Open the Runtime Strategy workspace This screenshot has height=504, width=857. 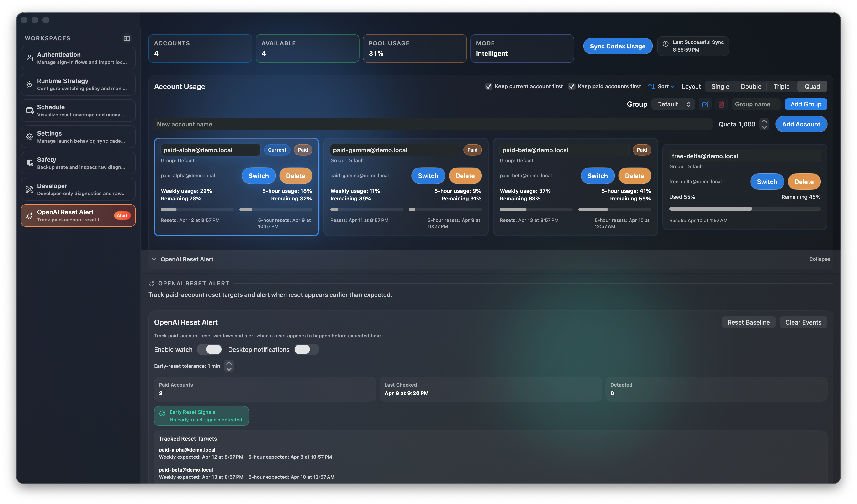(x=78, y=84)
